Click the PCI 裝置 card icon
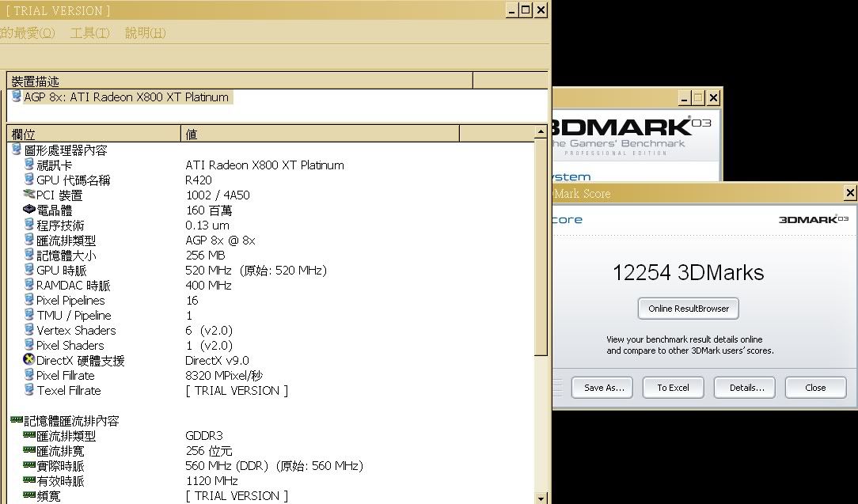The height and width of the screenshot is (504, 858). (x=29, y=195)
